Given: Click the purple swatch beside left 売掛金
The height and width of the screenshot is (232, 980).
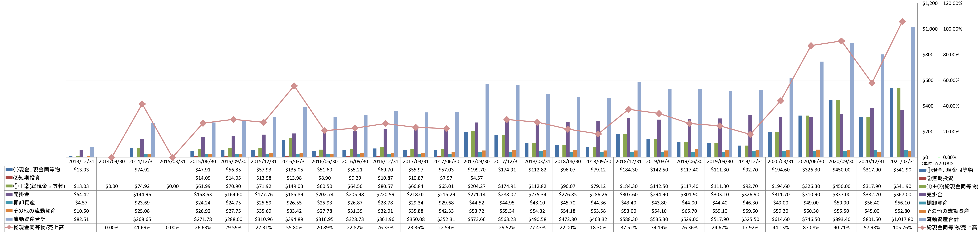Looking at the screenshot, I should 9,195.
